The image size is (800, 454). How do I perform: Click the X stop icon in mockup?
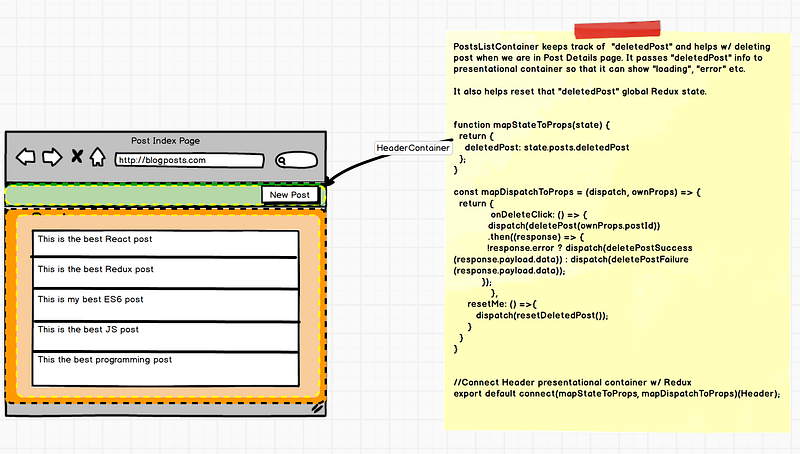pos(77,156)
